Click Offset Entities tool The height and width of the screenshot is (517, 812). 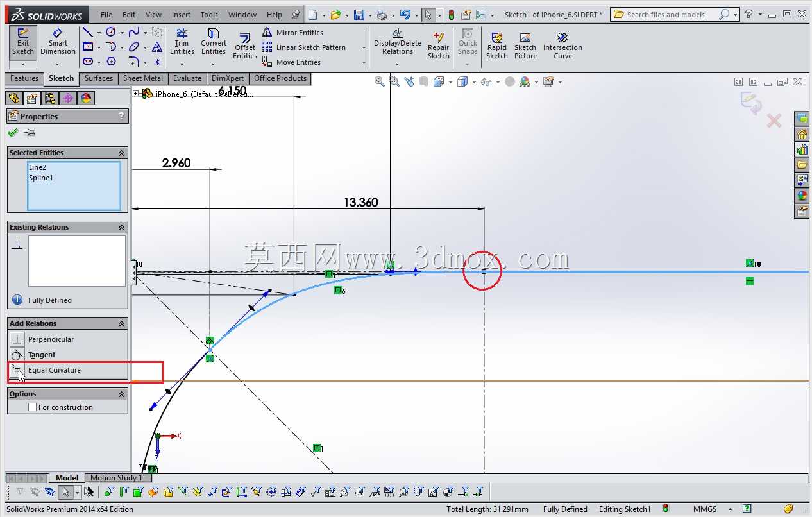click(245, 46)
